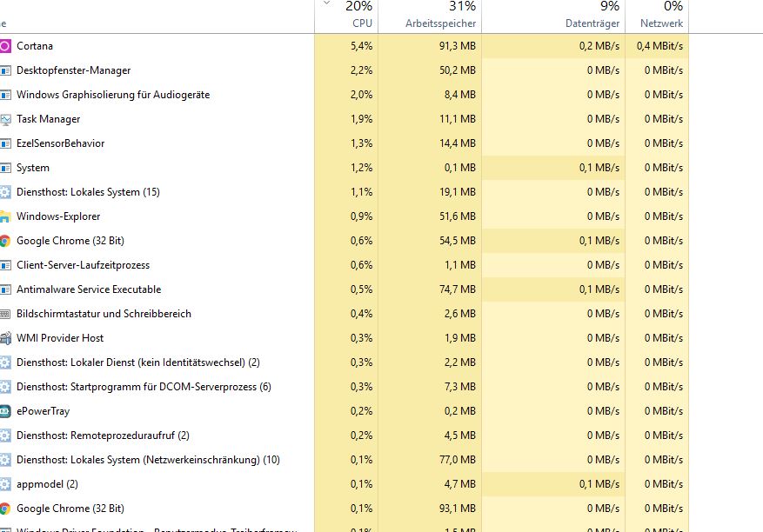The height and width of the screenshot is (532, 763).
Task: Click the ePowerTray process name
Action: pos(43,411)
